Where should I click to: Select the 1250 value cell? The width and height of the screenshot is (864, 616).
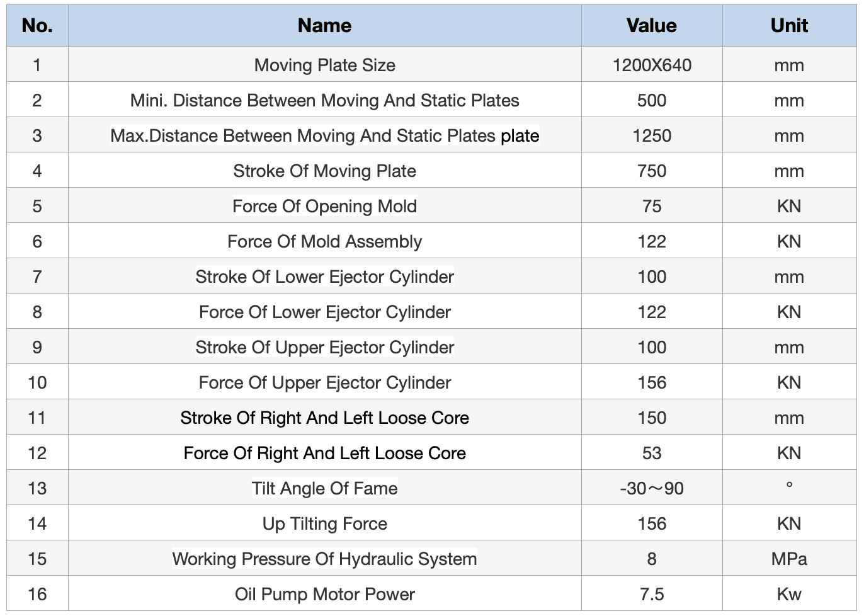pos(651,135)
